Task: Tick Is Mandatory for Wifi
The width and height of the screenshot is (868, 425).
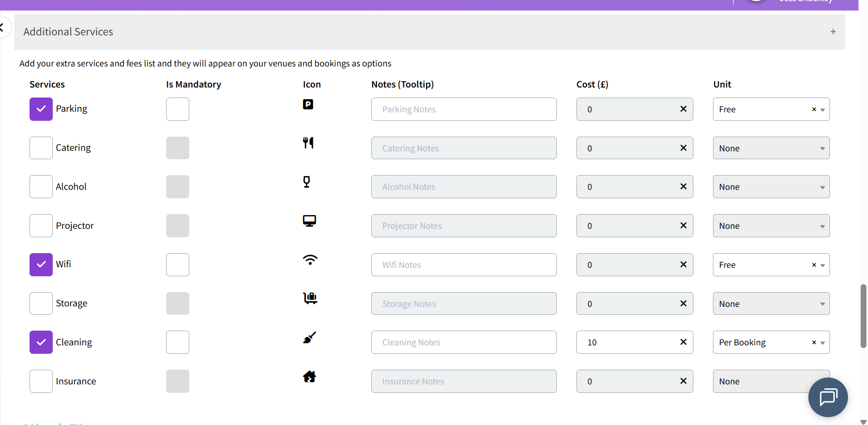Action: coord(178,265)
